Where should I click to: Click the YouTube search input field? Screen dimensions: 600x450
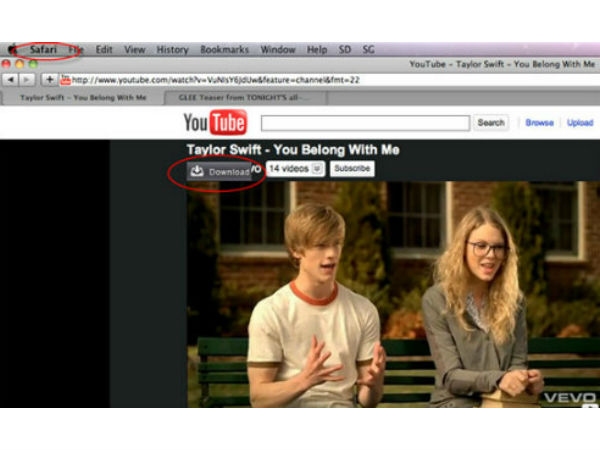click(365, 123)
